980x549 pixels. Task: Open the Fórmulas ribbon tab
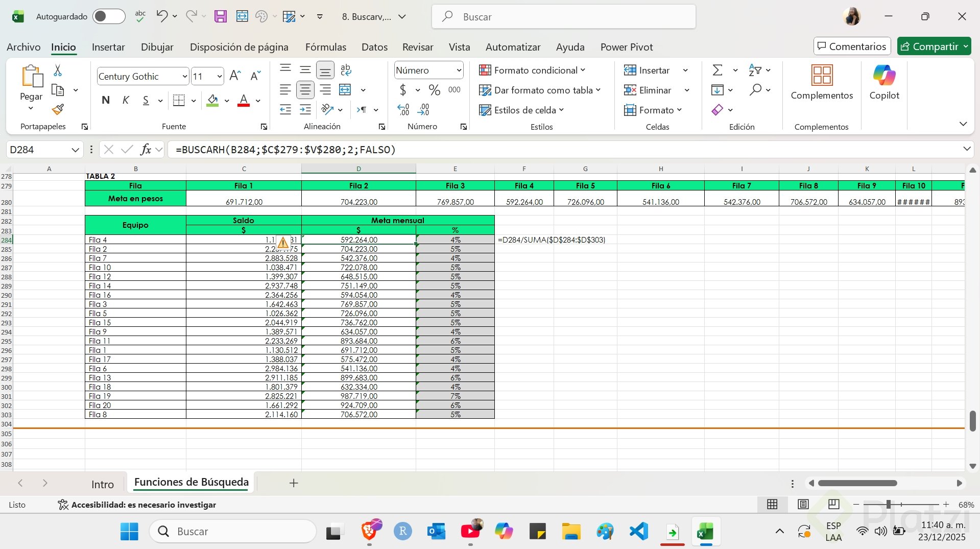(325, 47)
